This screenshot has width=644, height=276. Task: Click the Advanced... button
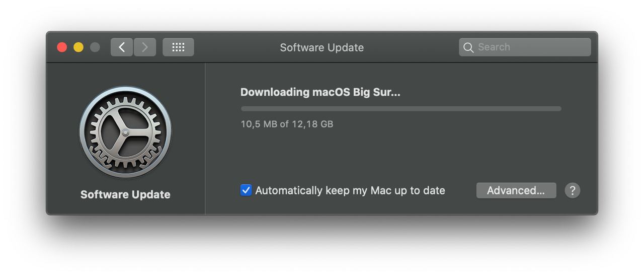pyautogui.click(x=516, y=190)
